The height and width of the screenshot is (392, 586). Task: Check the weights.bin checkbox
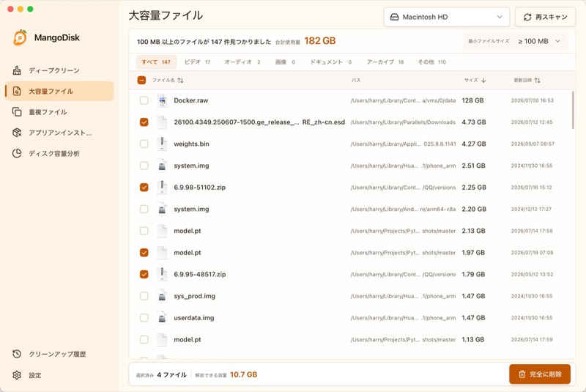[144, 144]
